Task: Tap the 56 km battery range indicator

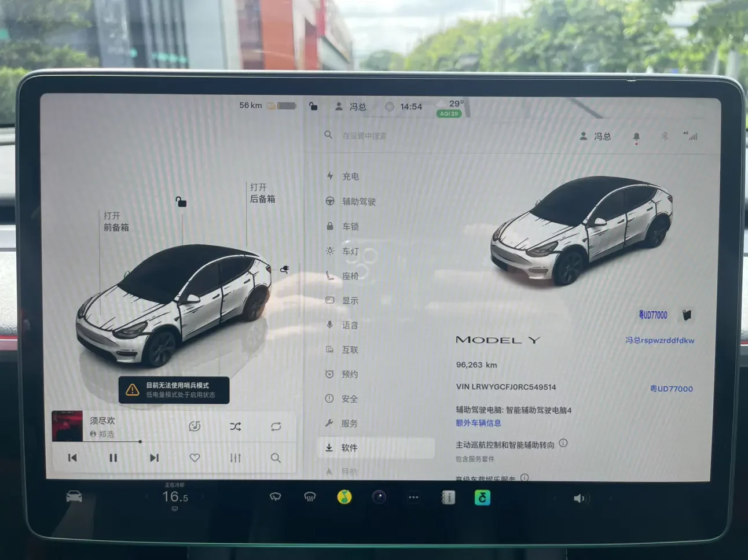Action: click(267, 106)
